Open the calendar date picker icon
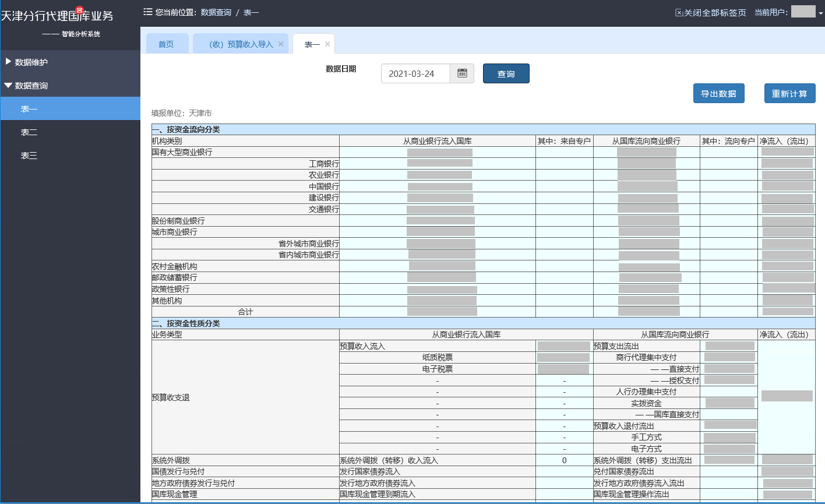Image resolution: width=825 pixels, height=504 pixels. click(x=462, y=73)
